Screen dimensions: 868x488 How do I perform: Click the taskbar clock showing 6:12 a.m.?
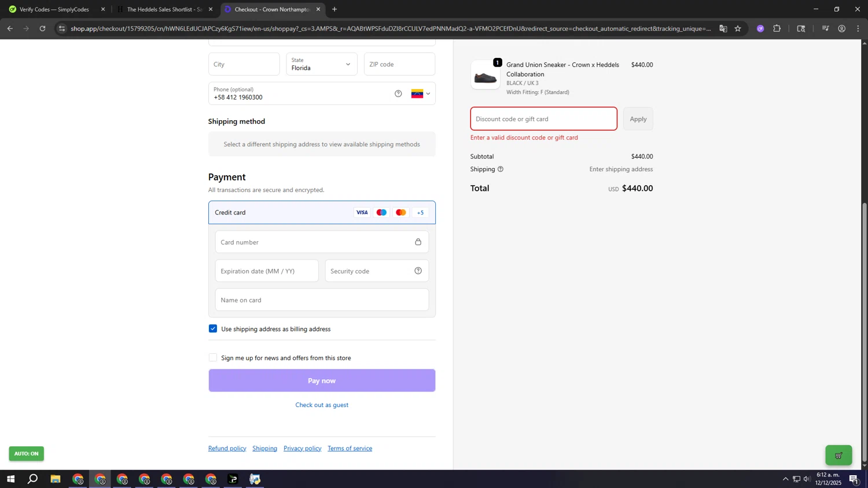[x=828, y=479]
